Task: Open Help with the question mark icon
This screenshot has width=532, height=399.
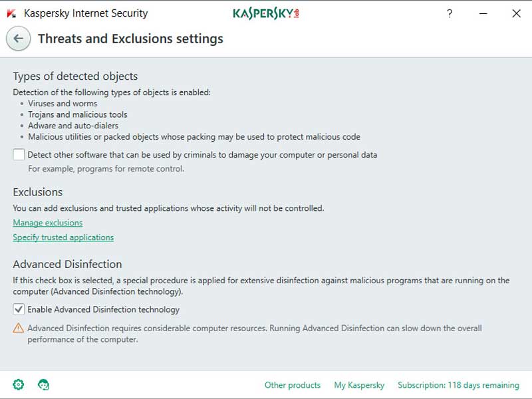Action: tap(450, 13)
